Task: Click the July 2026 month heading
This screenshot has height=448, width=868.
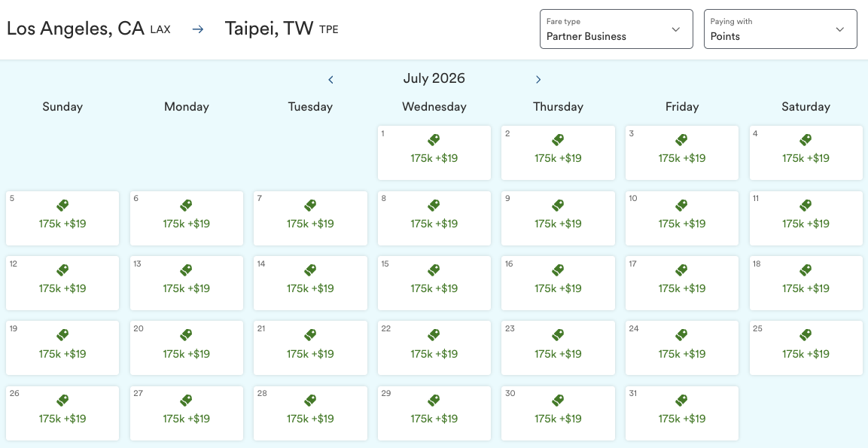Action: coord(434,78)
